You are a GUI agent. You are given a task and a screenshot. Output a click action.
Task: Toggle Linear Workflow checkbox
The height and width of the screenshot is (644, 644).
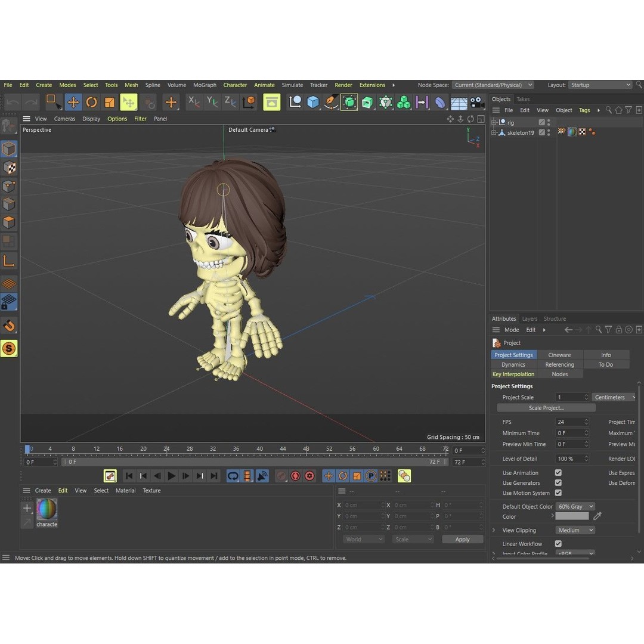(x=558, y=543)
